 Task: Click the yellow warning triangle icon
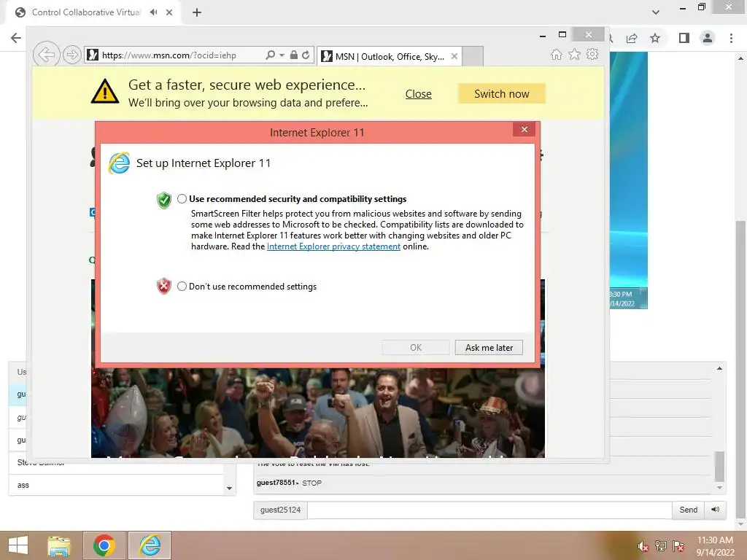click(105, 91)
